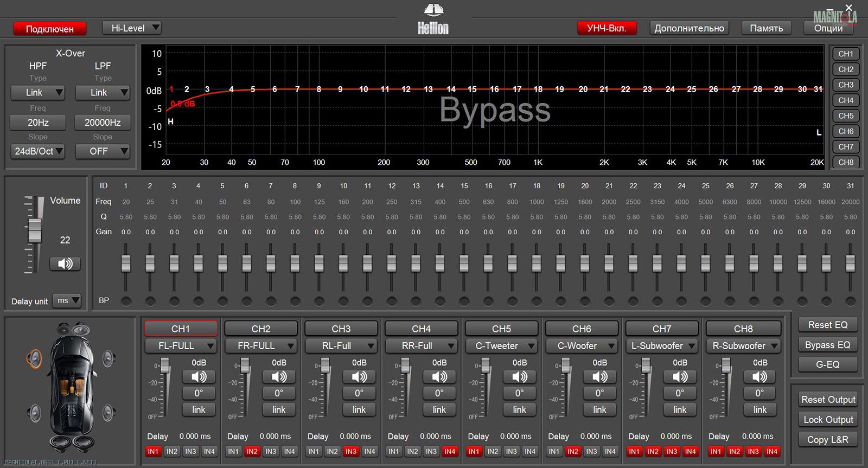Toggle IN4 input for CH8
The height and width of the screenshot is (468, 868).
point(772,451)
